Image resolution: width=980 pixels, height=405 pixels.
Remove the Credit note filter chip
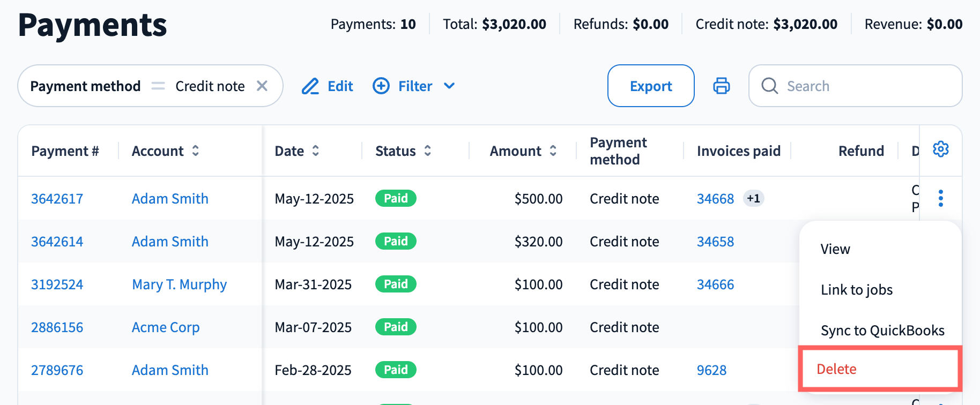point(262,86)
